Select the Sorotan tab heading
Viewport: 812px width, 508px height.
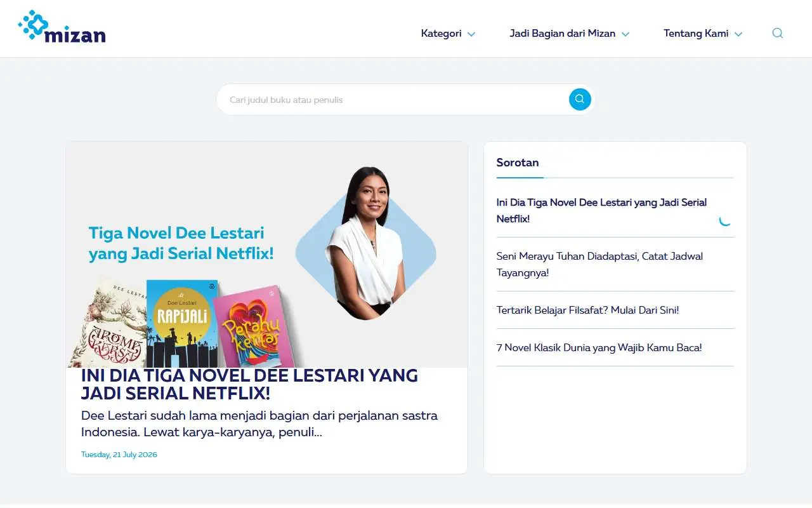pos(518,163)
